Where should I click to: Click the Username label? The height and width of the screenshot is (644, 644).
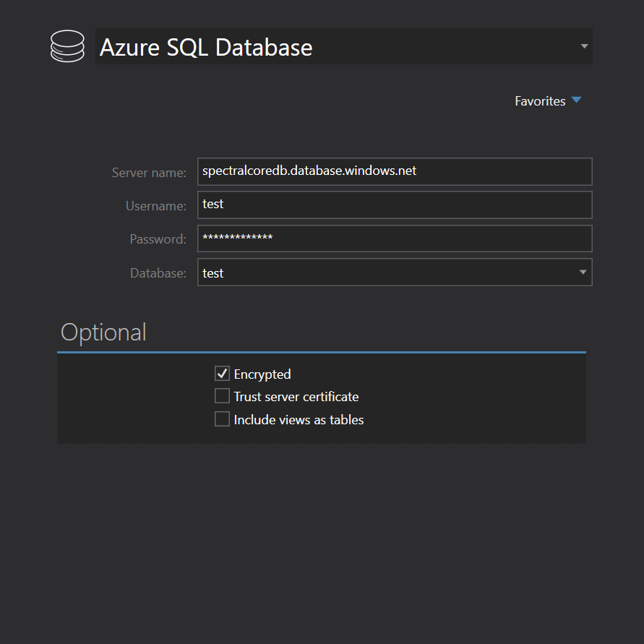coord(156,206)
